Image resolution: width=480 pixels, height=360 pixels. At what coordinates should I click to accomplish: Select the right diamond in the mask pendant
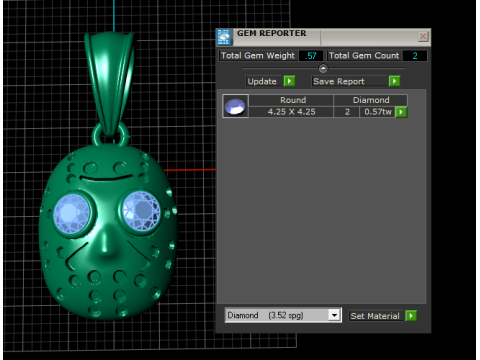pos(141,211)
